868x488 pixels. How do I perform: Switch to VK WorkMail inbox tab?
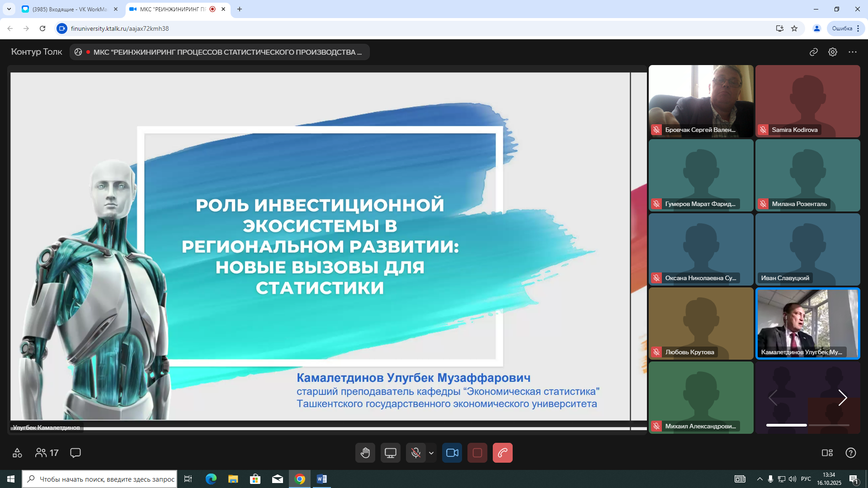[68, 9]
